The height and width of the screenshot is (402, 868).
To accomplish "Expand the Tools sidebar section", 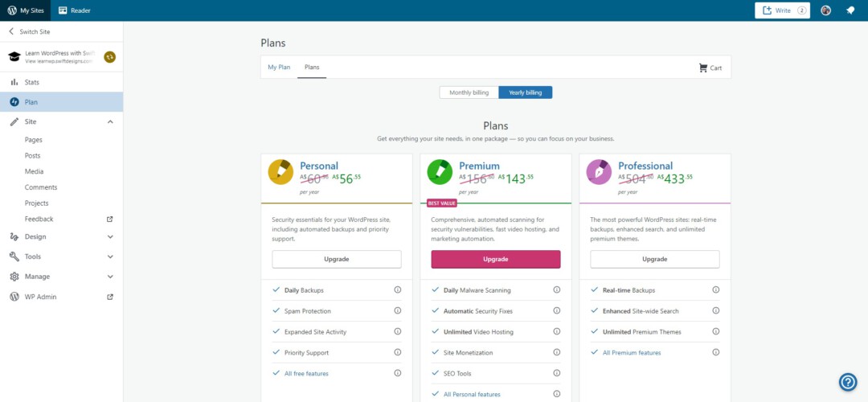I will (x=110, y=256).
